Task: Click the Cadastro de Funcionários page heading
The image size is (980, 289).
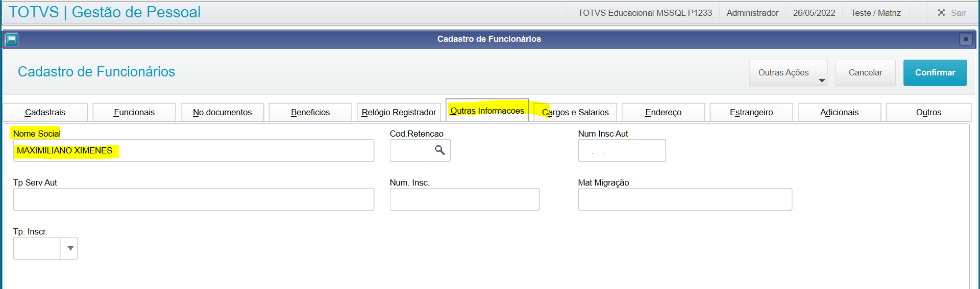Action: pos(96,72)
